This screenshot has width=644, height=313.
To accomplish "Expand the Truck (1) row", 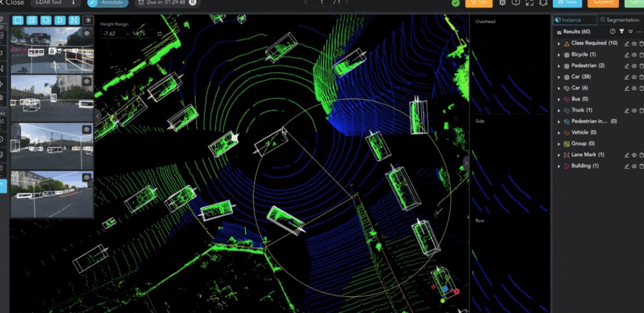I will pos(559,110).
